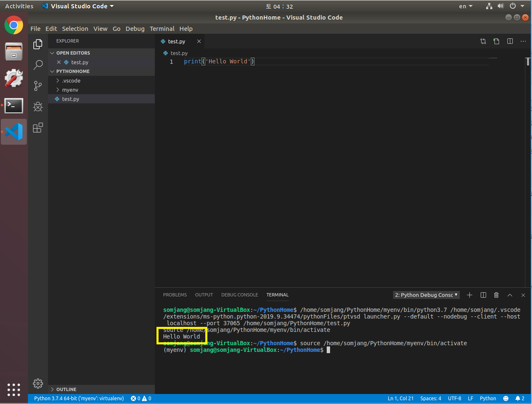Split the editor to the right
Image resolution: width=532 pixels, height=404 pixels.
point(510,41)
